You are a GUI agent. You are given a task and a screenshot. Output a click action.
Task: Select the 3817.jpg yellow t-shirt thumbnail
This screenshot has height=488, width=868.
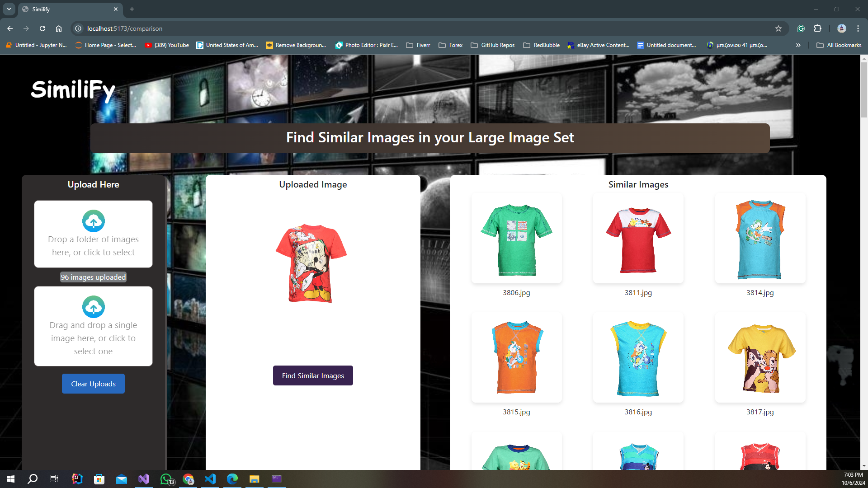(760, 357)
